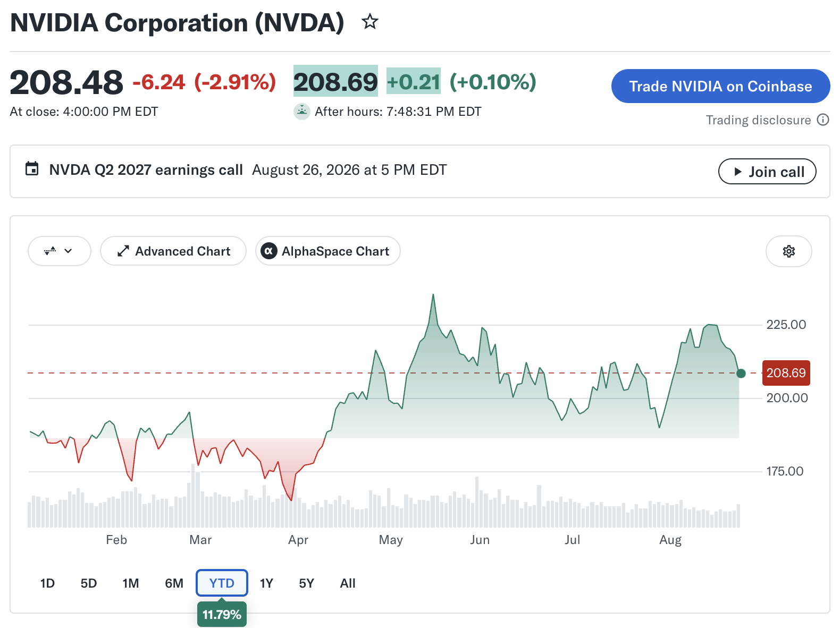Viewport: 840px width, 628px height.
Task: Click the trading disclosure info icon
Action: [823, 120]
